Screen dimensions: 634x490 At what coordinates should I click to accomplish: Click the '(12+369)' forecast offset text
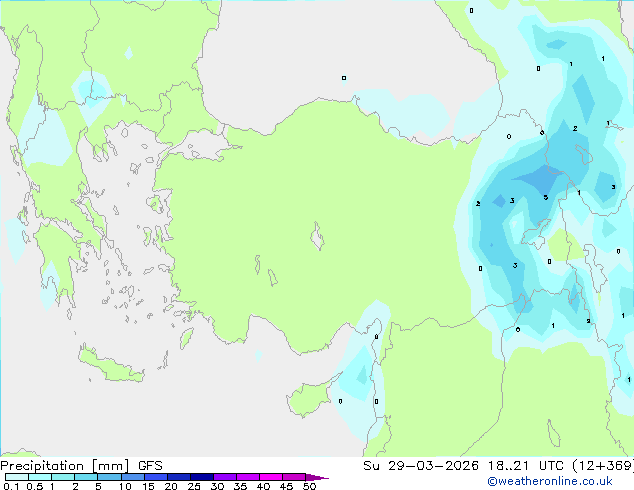coord(603,466)
